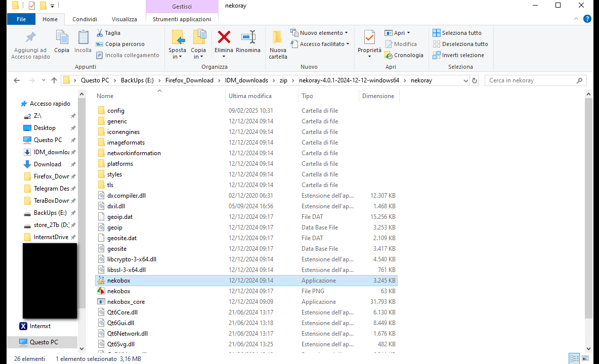
Task: Click the Modifica button
Action: 401,44
